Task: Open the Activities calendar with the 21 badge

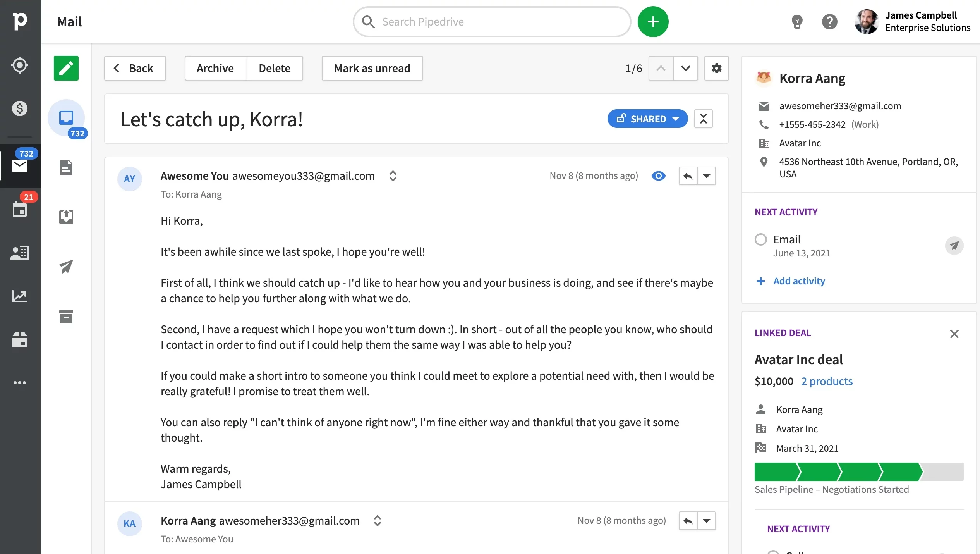Action: 20,209
